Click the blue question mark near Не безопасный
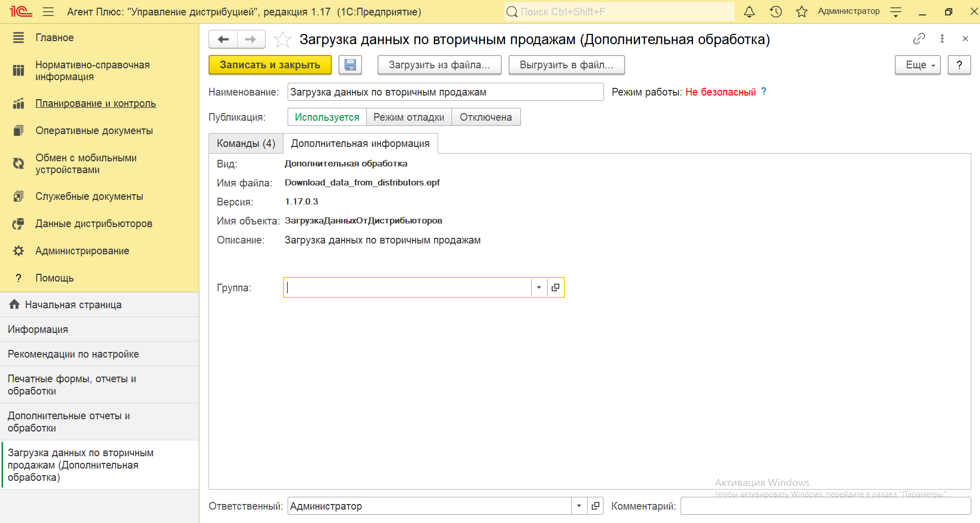This screenshot has width=980, height=523. pyautogui.click(x=764, y=91)
